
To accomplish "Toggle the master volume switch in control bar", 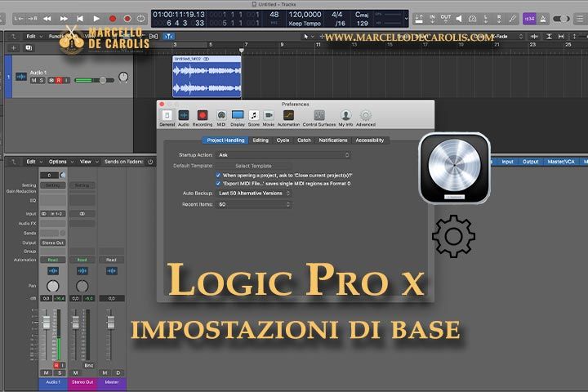I will point(561,19).
